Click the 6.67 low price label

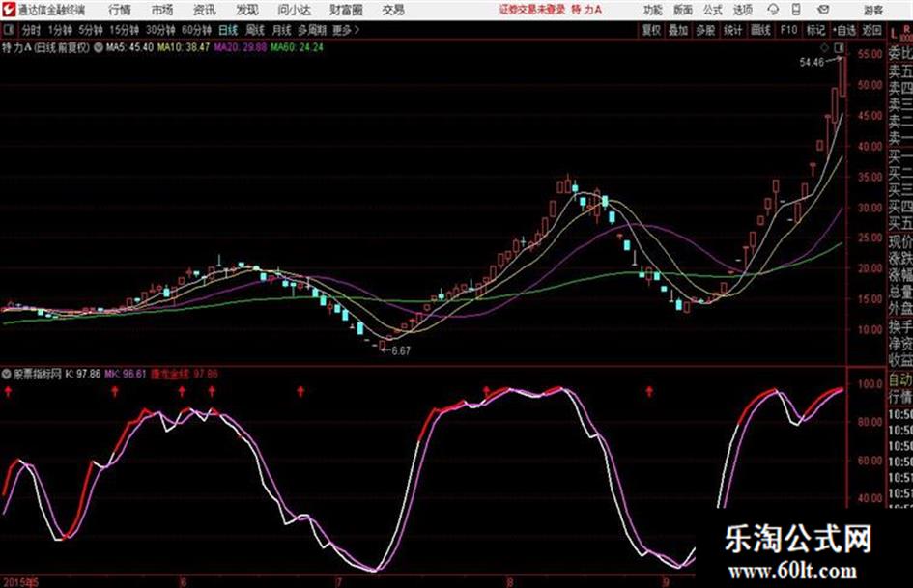401,351
